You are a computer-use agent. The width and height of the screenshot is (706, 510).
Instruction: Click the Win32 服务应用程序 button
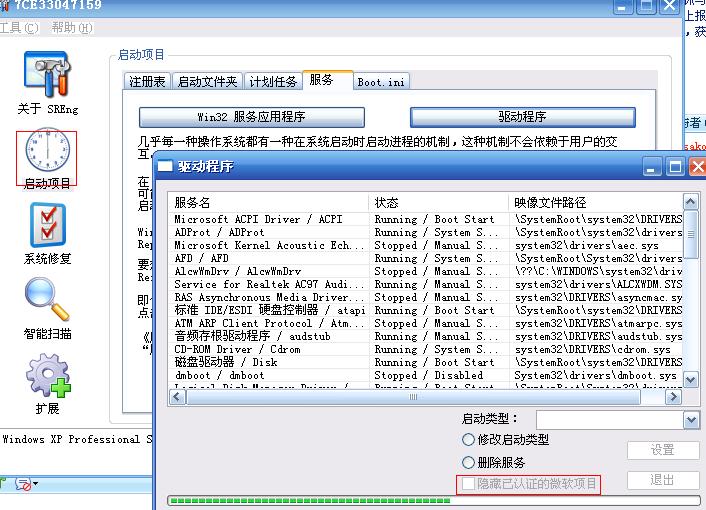(x=251, y=117)
